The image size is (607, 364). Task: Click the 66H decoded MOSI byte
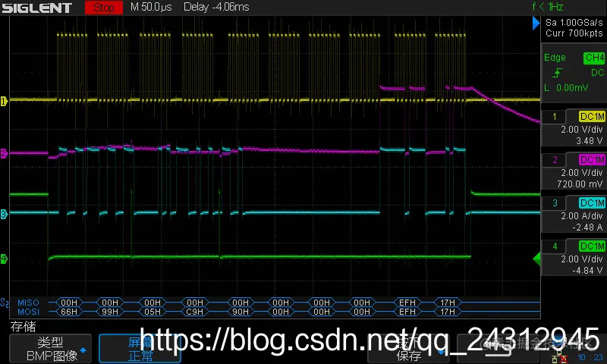69,312
